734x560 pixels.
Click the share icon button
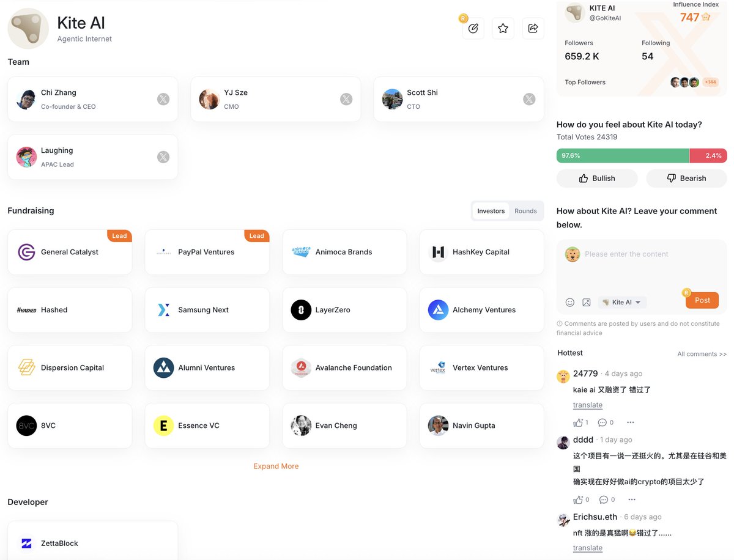533,28
